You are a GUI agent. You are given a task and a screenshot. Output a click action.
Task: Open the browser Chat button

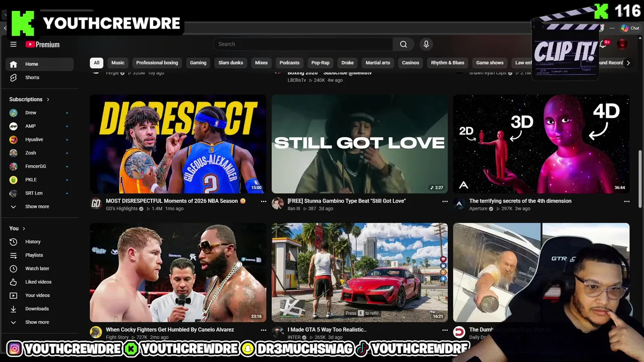coord(630,28)
